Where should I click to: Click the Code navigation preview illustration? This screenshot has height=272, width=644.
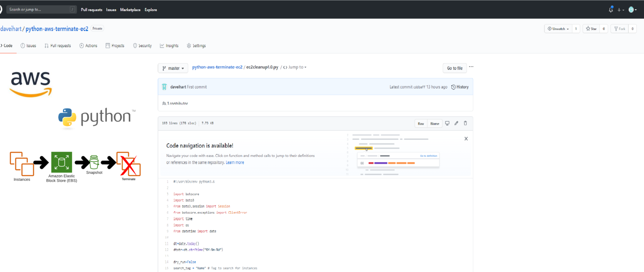point(393,154)
